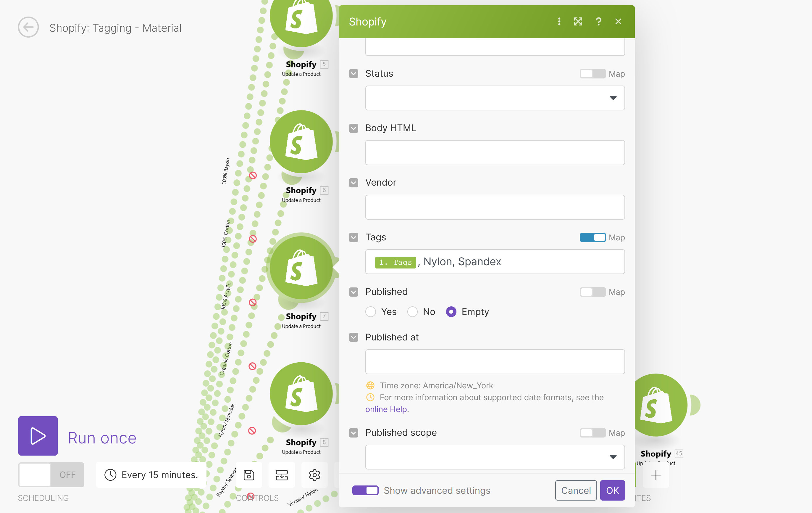Click into the Published at input field
This screenshot has width=812, height=513.
tap(495, 362)
